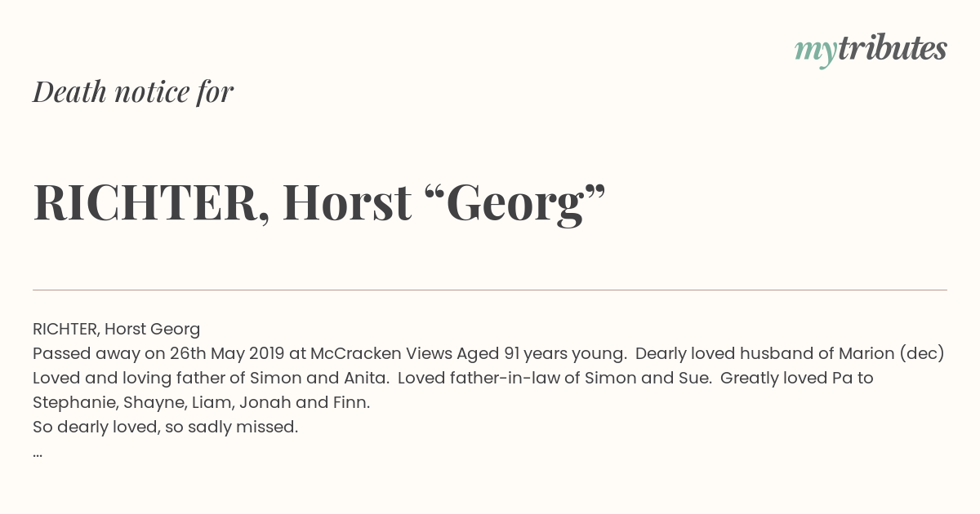Click the "tributes" part of the logo
Image resolution: width=980 pixels, height=514 pixels.
click(x=893, y=48)
